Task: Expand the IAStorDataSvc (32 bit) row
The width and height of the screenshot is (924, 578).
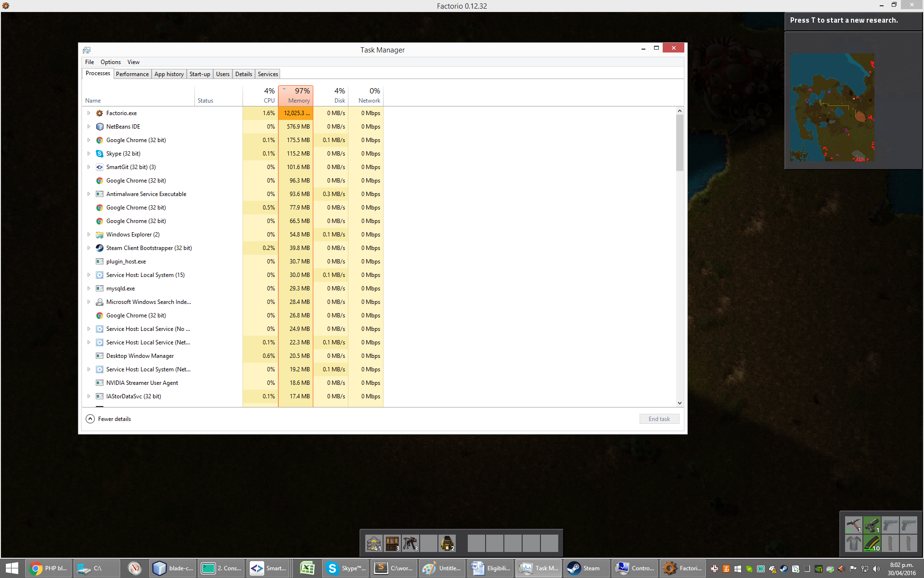Action: click(x=89, y=396)
